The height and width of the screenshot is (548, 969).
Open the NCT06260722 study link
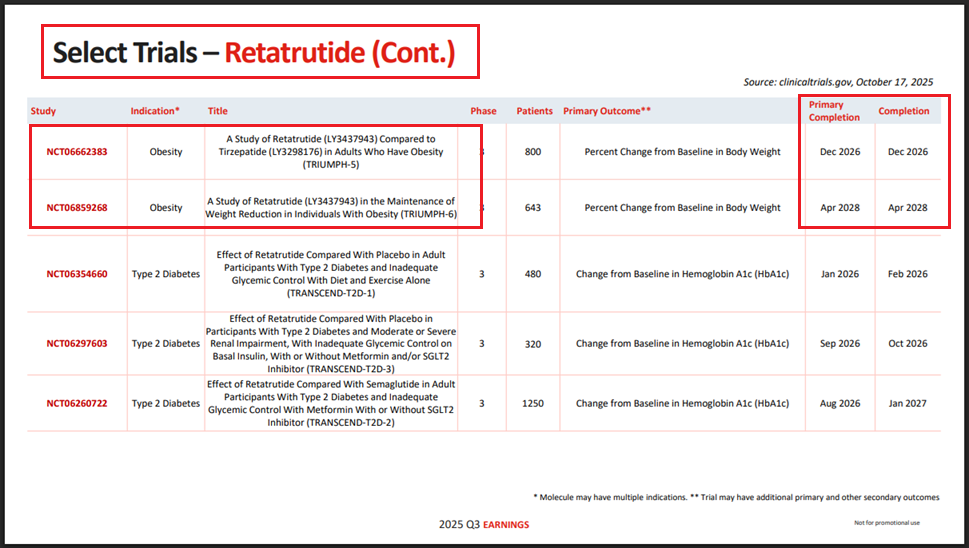pos(77,404)
